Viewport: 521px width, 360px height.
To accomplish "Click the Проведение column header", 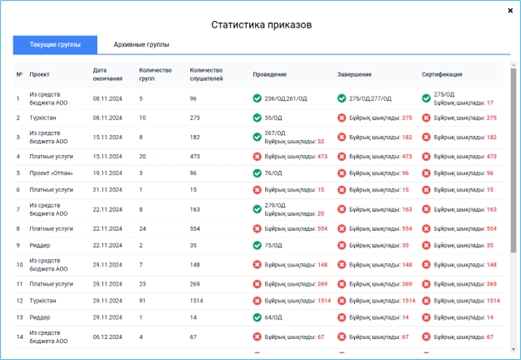I will point(270,74).
